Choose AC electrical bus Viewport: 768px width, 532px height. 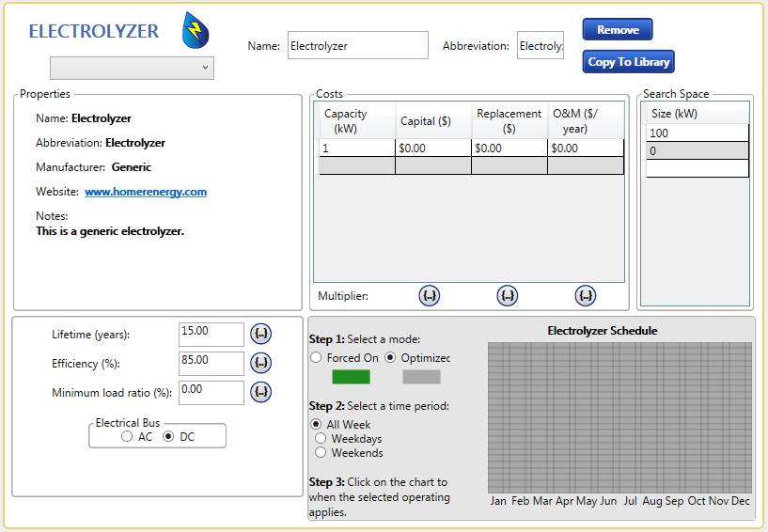click(127, 437)
